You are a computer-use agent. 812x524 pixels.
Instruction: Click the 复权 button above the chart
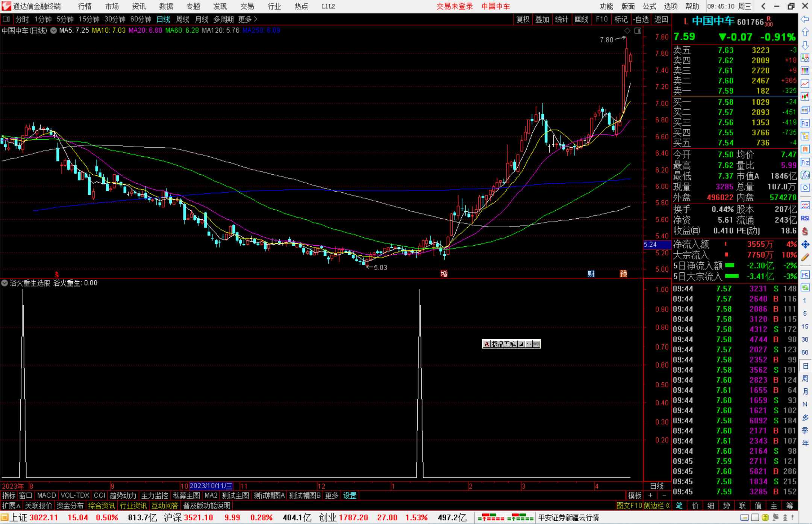point(523,19)
